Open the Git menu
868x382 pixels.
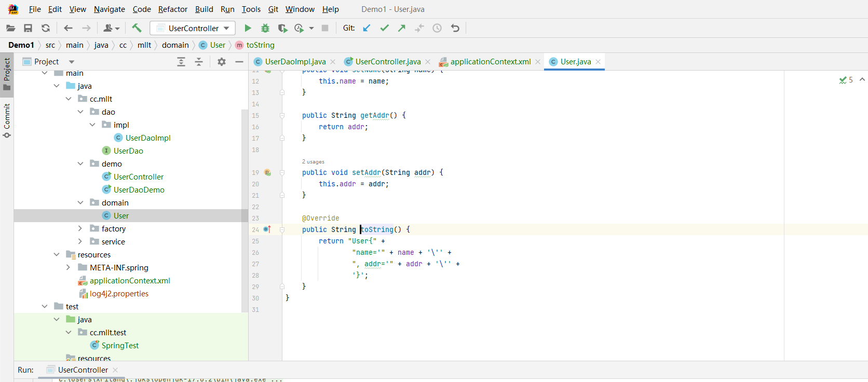click(x=273, y=9)
